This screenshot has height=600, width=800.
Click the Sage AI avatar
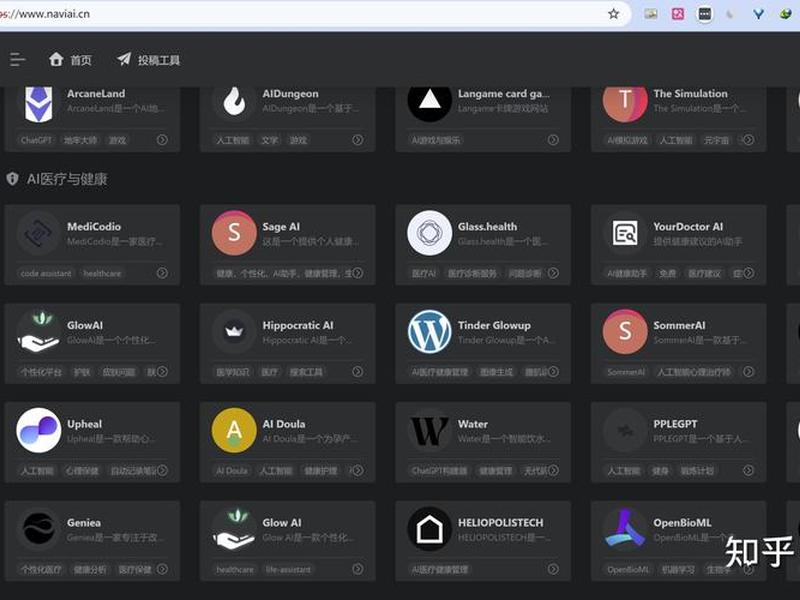pos(234,233)
